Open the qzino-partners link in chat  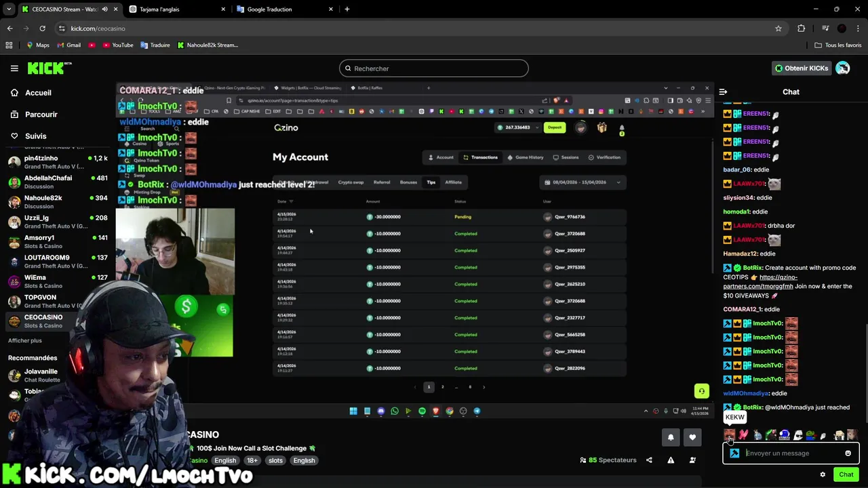[x=760, y=282]
